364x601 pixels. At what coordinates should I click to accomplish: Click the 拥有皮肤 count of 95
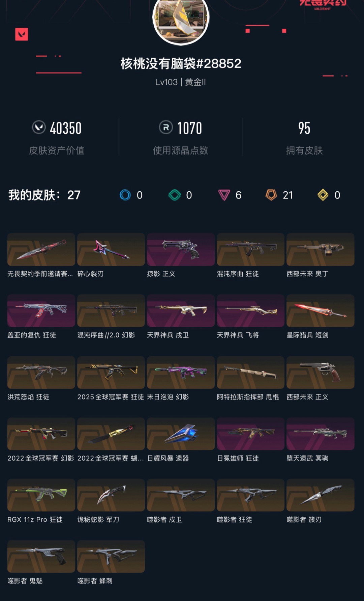pyautogui.click(x=304, y=128)
